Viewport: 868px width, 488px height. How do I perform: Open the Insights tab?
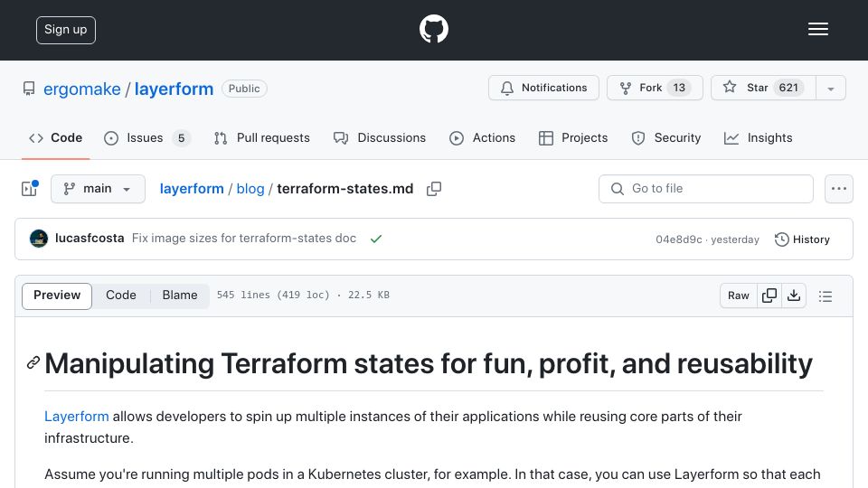[x=758, y=137]
